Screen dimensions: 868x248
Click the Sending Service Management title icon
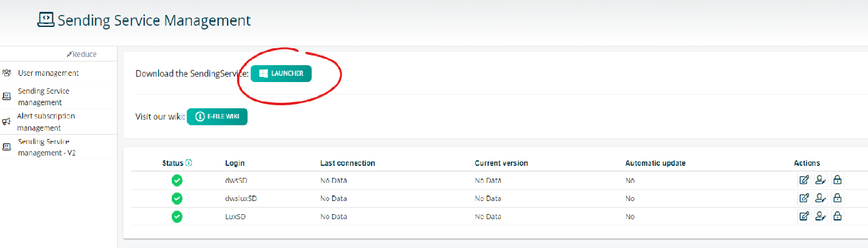coord(46,20)
